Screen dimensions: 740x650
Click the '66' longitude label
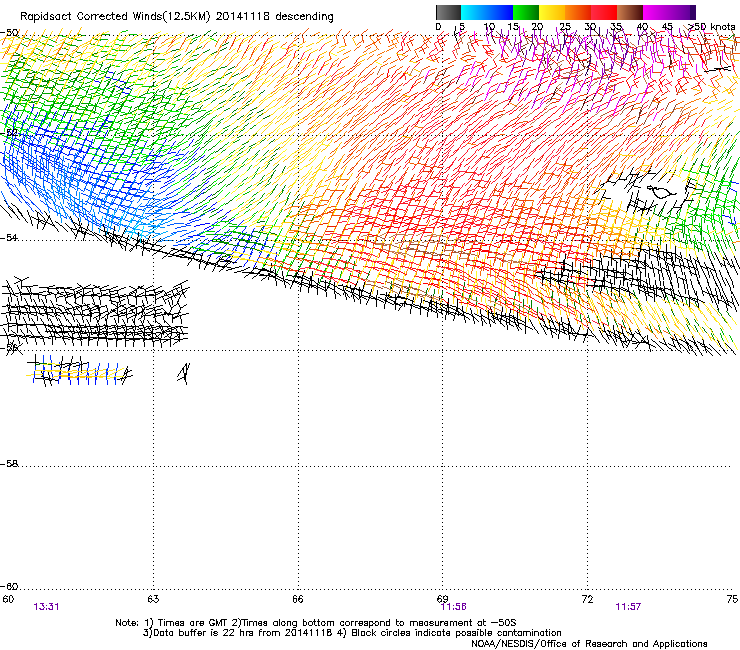[298, 599]
